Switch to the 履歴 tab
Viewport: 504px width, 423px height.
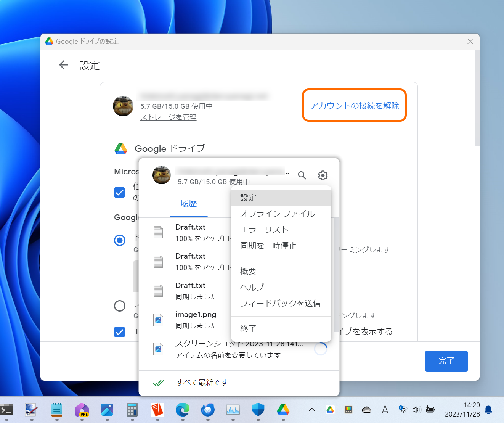[189, 203]
